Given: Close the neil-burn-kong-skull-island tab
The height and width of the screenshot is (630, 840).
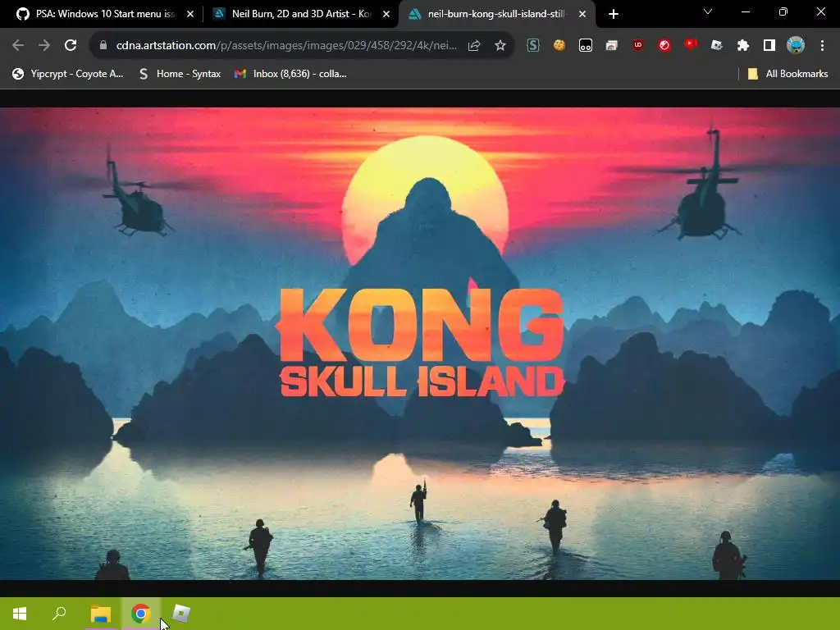Looking at the screenshot, I should pos(582,14).
